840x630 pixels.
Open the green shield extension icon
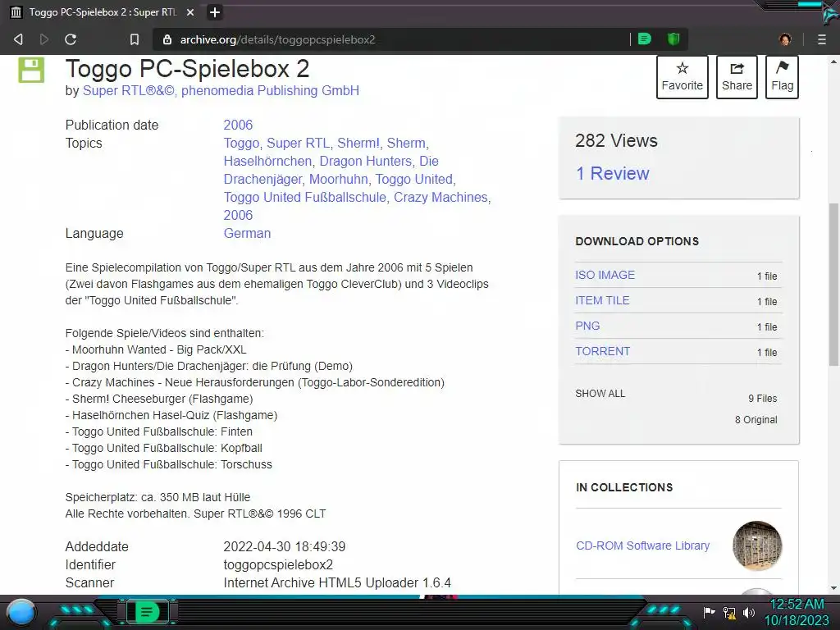673,39
